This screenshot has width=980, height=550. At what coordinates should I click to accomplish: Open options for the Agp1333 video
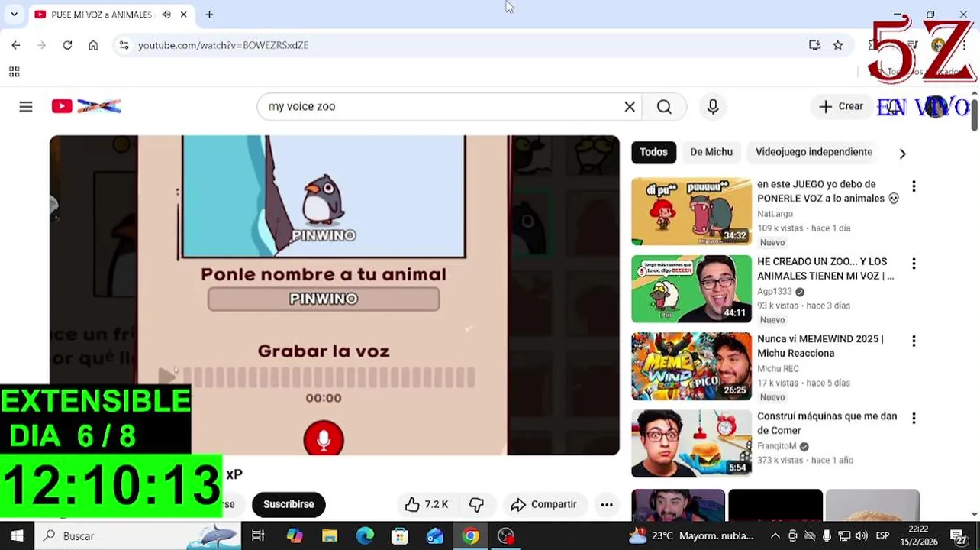pos(914,264)
